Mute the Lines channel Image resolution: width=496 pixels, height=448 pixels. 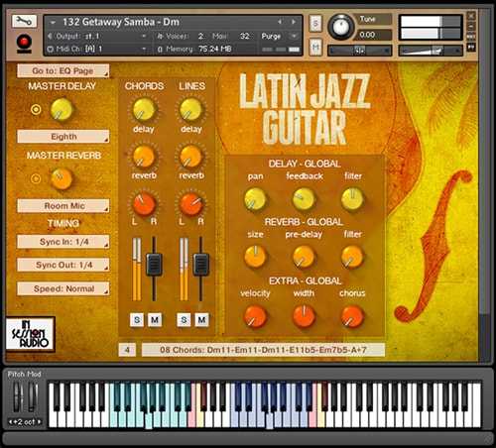[201, 319]
